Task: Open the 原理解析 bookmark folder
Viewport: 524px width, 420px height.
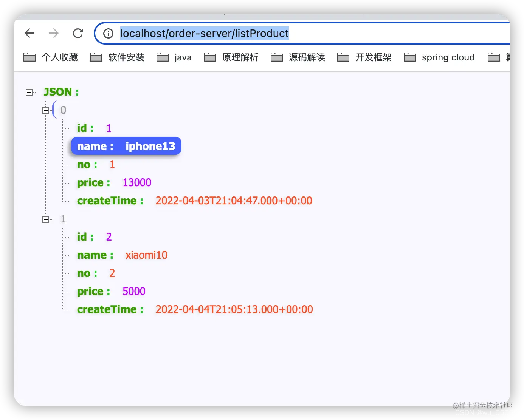Action: 231,57
